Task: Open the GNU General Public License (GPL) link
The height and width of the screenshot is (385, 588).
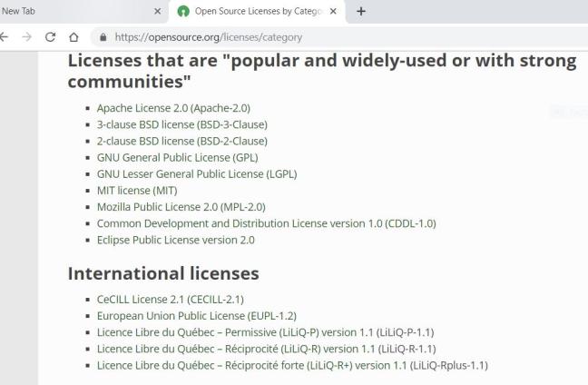Action: coord(177,158)
